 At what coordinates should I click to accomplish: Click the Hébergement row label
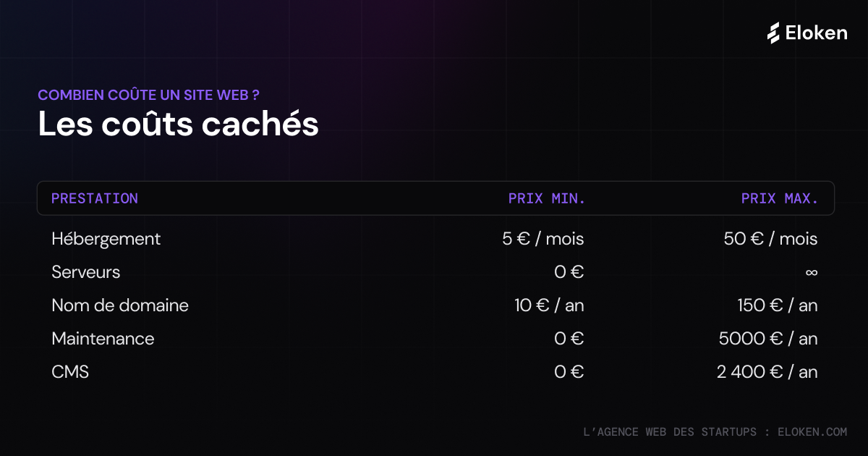point(106,239)
